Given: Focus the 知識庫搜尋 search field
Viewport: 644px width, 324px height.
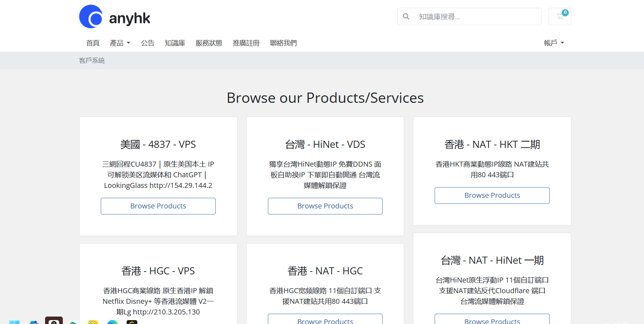Looking at the screenshot, I should click(475, 17).
